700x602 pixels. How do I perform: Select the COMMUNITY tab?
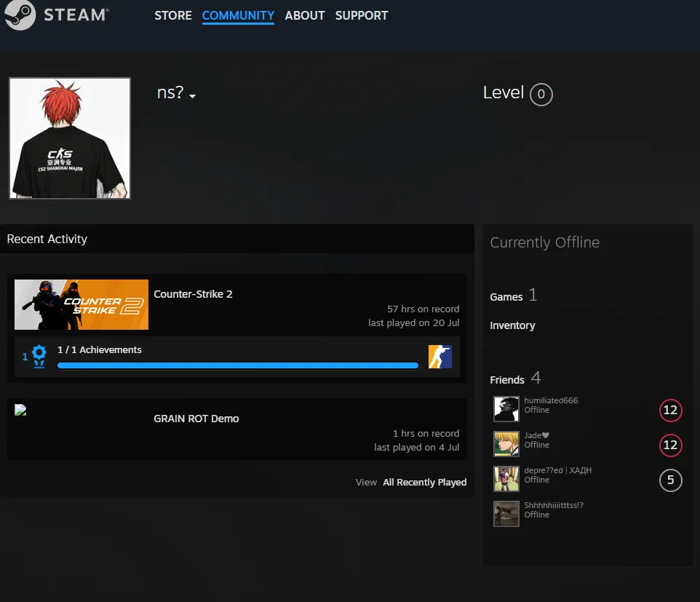[x=238, y=15]
